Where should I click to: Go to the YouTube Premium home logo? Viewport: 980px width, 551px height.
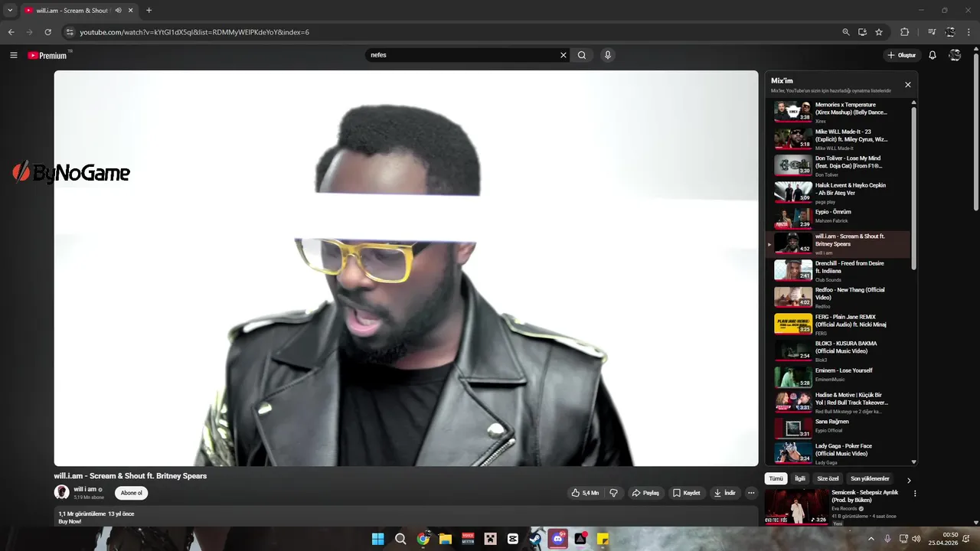47,55
